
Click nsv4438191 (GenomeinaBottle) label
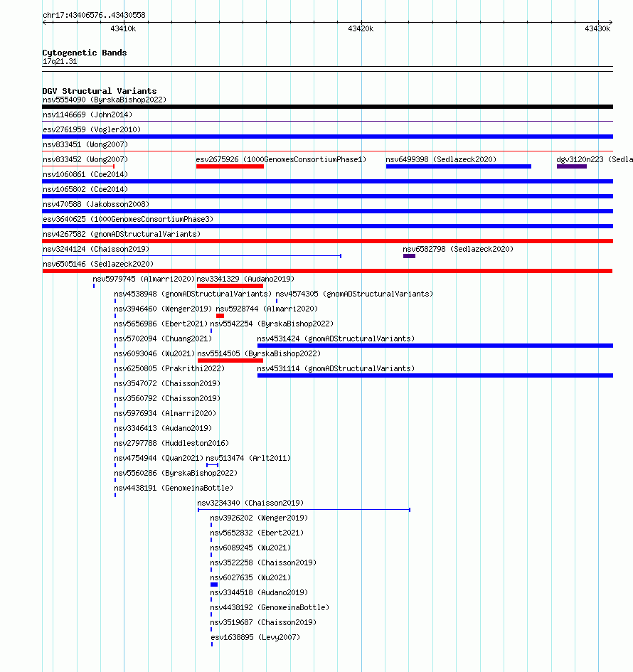pyautogui.click(x=174, y=488)
